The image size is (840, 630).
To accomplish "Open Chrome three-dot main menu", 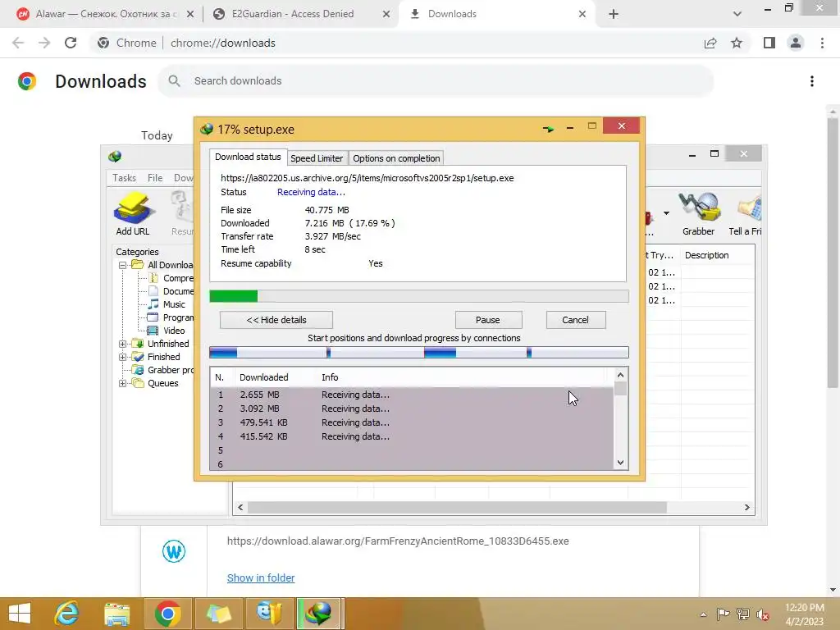I will (822, 43).
